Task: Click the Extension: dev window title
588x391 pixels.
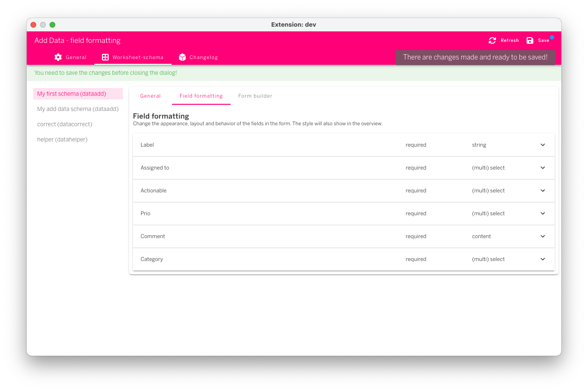Action: [294, 25]
